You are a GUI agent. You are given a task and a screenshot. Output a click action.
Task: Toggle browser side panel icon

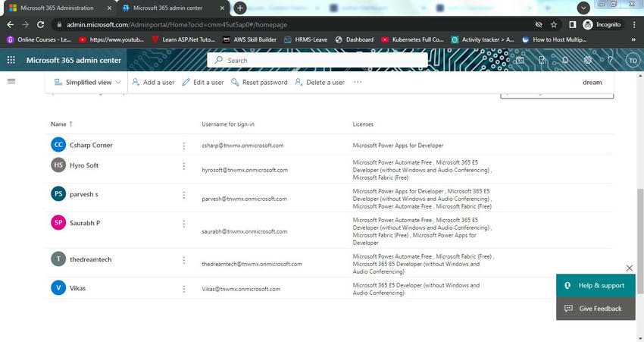[572, 25]
